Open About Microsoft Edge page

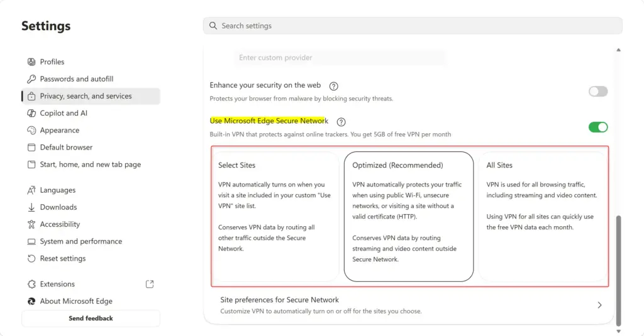click(91, 301)
